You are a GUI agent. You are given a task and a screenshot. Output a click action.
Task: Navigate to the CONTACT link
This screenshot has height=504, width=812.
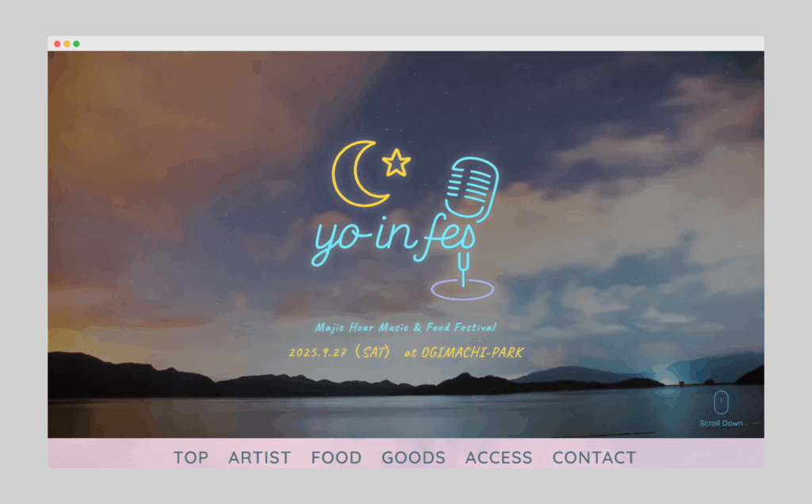tap(594, 457)
